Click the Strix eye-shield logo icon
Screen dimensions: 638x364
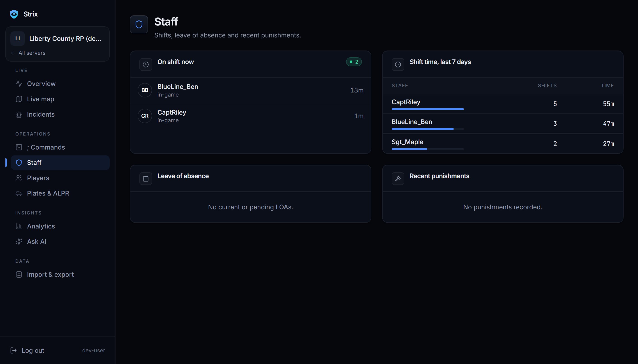[14, 14]
